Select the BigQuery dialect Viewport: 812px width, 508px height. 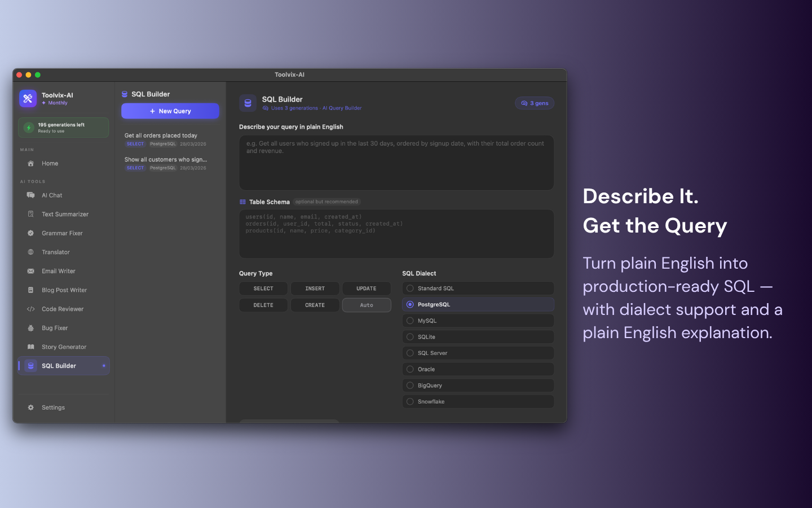(478, 386)
